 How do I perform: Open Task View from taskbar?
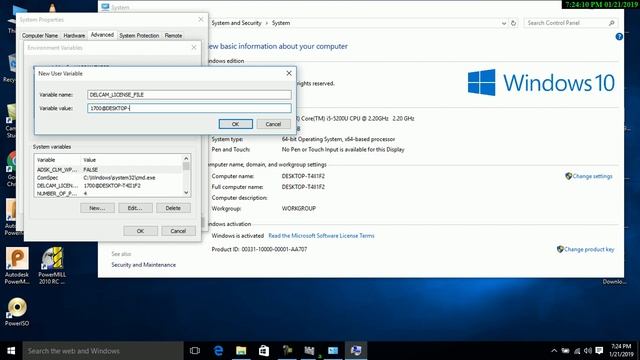tap(195, 351)
